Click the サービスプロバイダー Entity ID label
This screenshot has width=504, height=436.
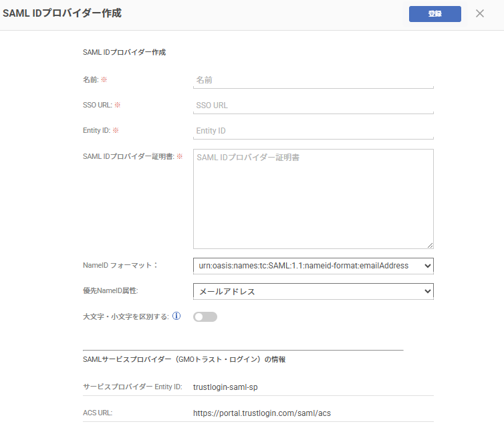[132, 387]
